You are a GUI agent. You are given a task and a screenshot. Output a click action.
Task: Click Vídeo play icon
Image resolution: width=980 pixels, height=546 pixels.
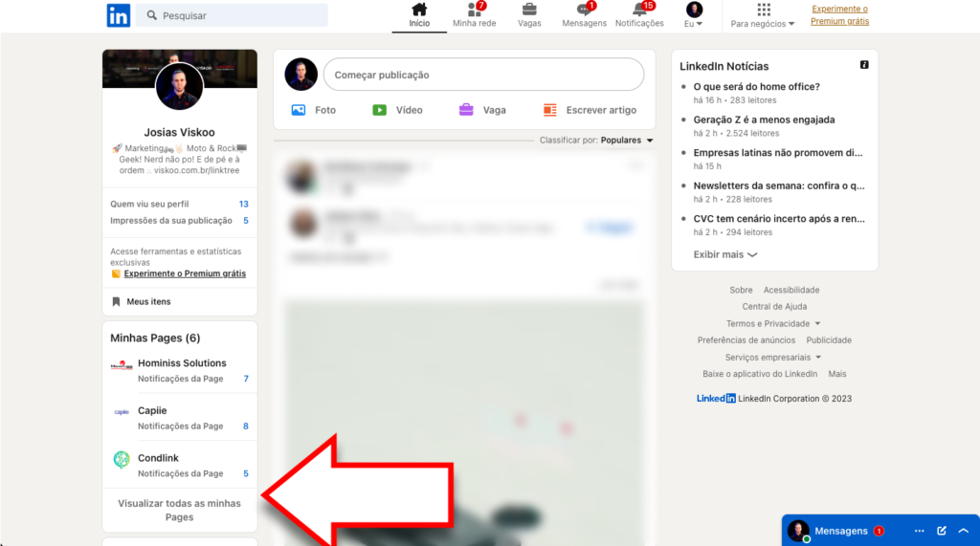pyautogui.click(x=379, y=110)
